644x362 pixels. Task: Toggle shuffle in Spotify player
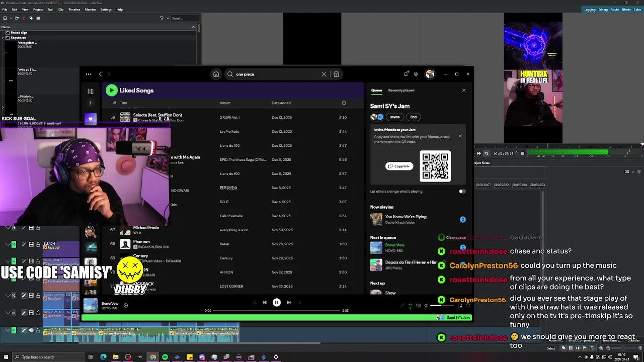click(x=254, y=303)
